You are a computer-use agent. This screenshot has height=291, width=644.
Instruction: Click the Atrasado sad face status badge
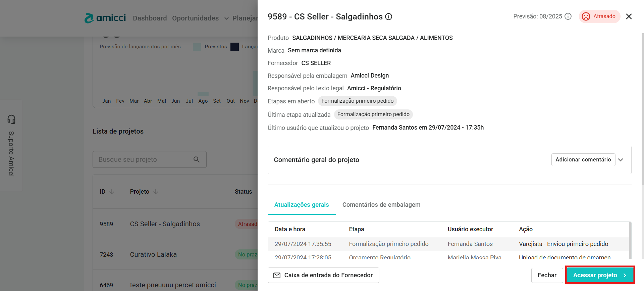pos(599,16)
